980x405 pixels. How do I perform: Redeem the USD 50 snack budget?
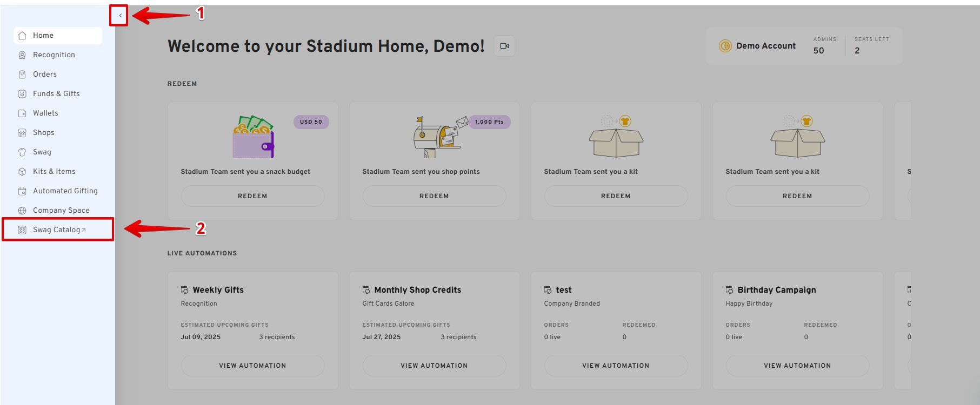coord(252,196)
